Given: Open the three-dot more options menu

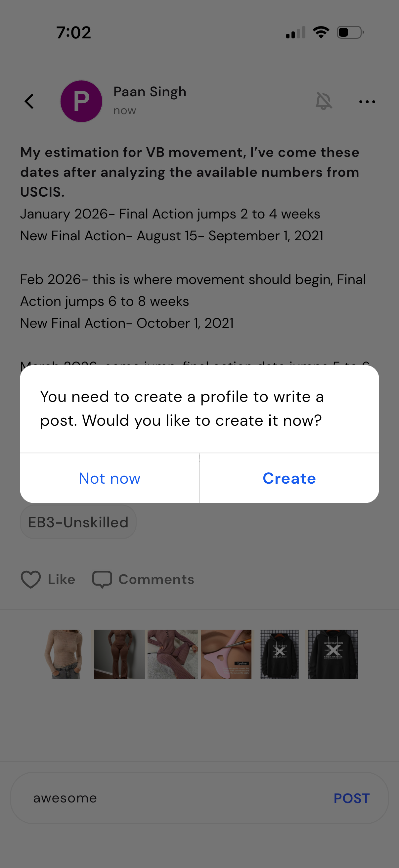Looking at the screenshot, I should click(367, 101).
